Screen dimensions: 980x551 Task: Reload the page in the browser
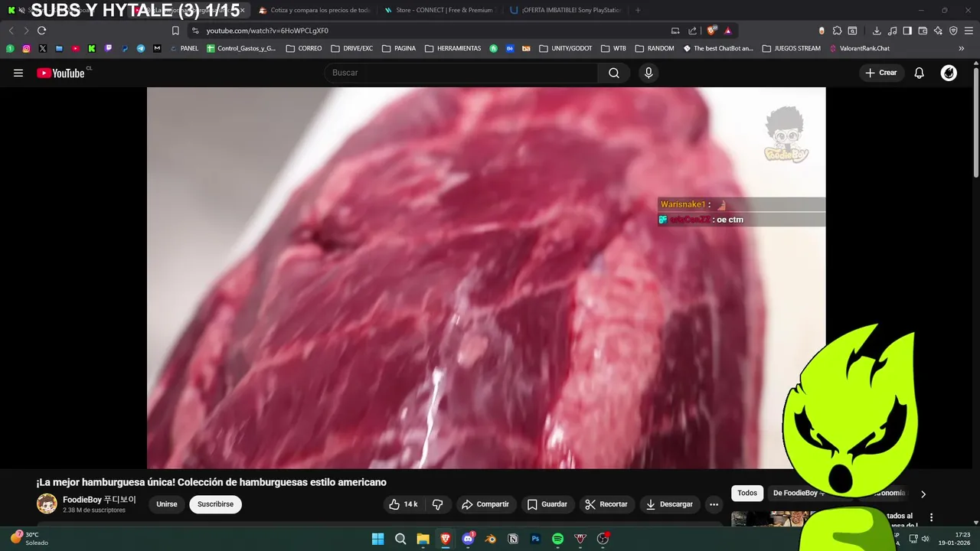tap(41, 31)
